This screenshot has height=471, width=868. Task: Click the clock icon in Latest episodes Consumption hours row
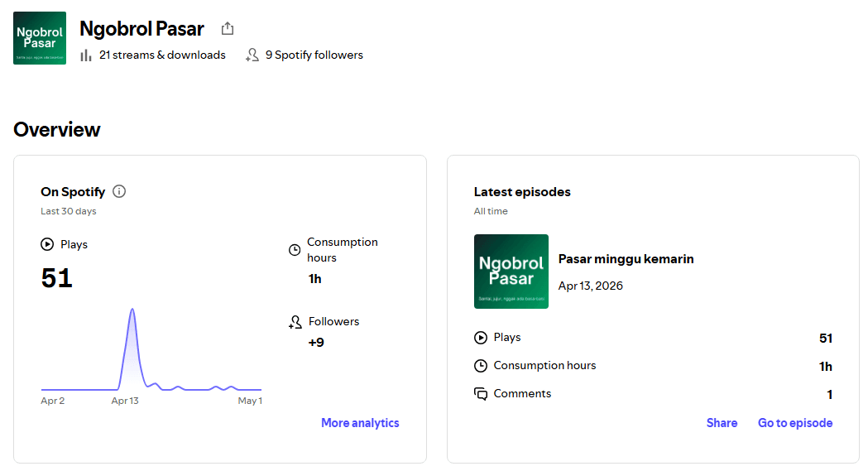(481, 366)
